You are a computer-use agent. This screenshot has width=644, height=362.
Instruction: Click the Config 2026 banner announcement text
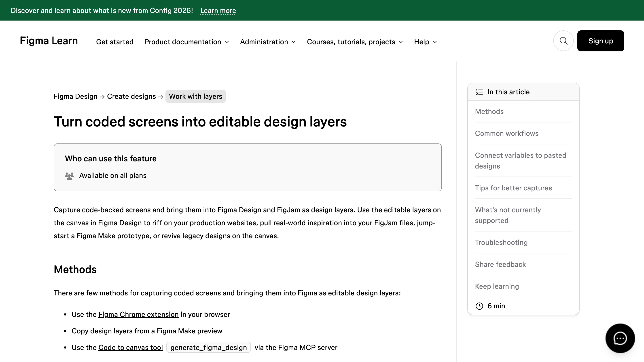[x=102, y=11]
